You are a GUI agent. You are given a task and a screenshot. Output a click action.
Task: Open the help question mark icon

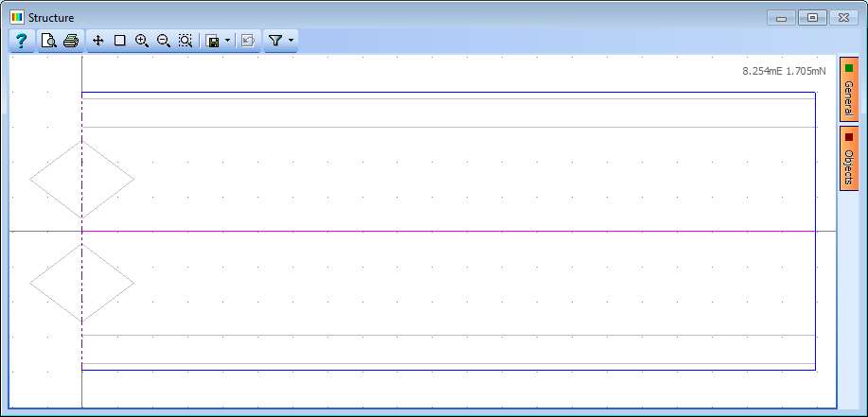pyautogui.click(x=22, y=41)
